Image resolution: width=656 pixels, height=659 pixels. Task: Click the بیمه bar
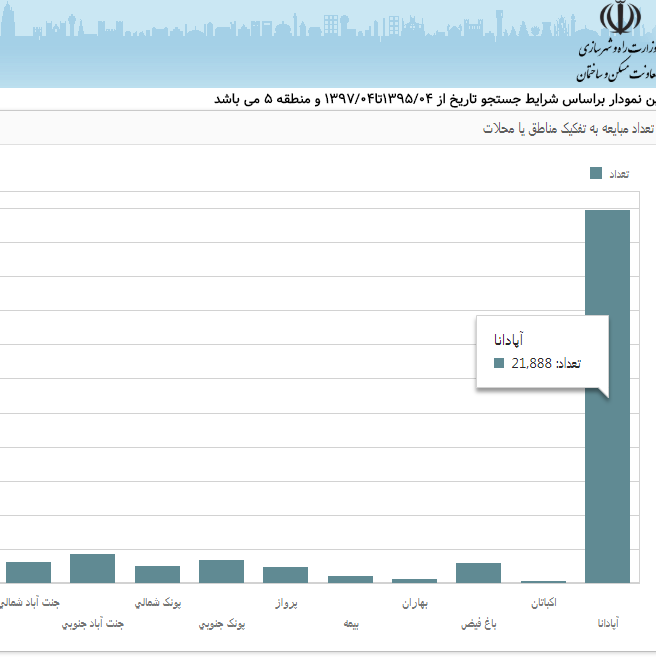[350, 579]
